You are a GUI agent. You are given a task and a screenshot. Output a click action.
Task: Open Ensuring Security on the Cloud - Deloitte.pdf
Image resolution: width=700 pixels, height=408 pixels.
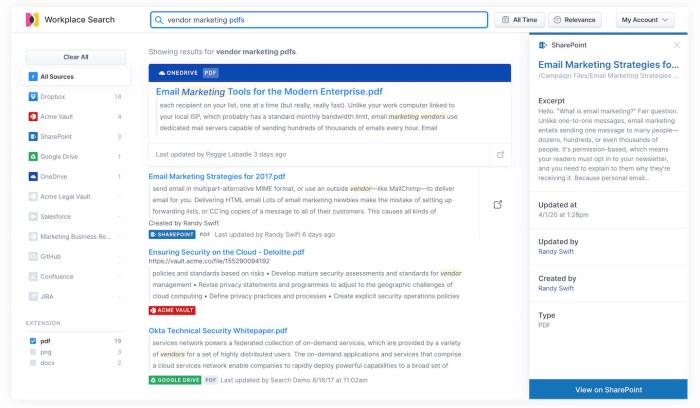[226, 252]
